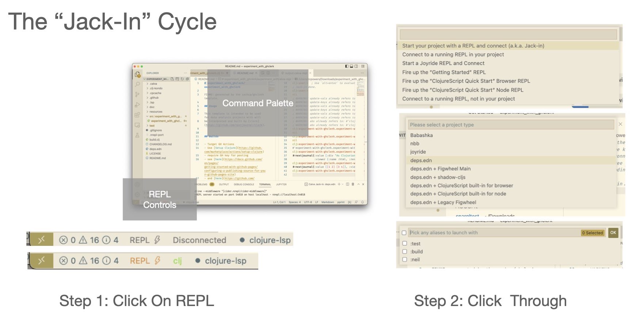Click the Refresh Explorer icon
This screenshot has width=644, height=321.
pos(182,79)
